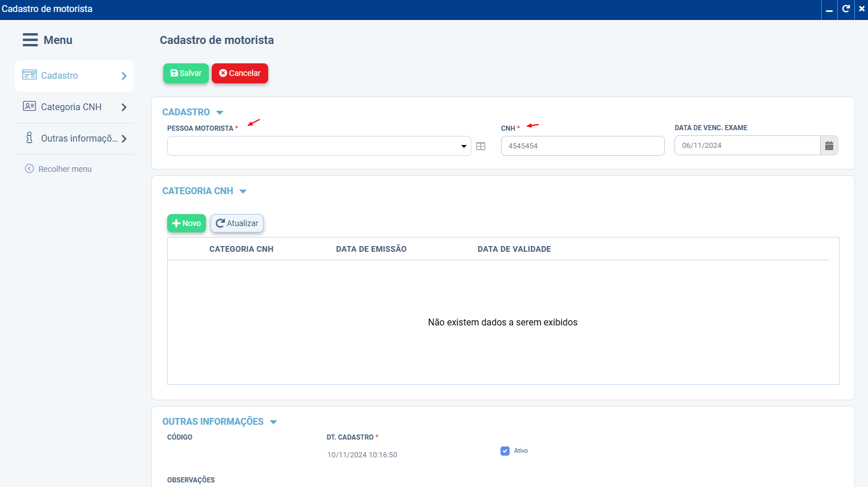Add new CNH category with Novo
Viewport: 868px width, 487px height.
click(187, 223)
